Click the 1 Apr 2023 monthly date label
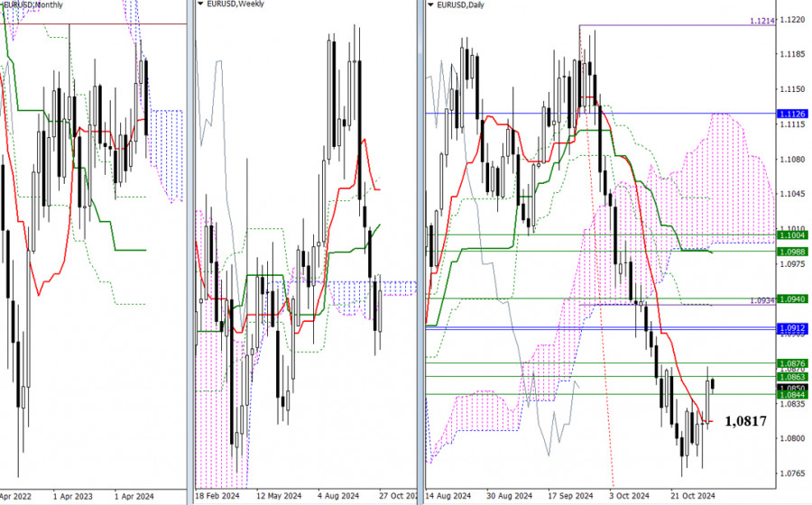 pyautogui.click(x=72, y=496)
